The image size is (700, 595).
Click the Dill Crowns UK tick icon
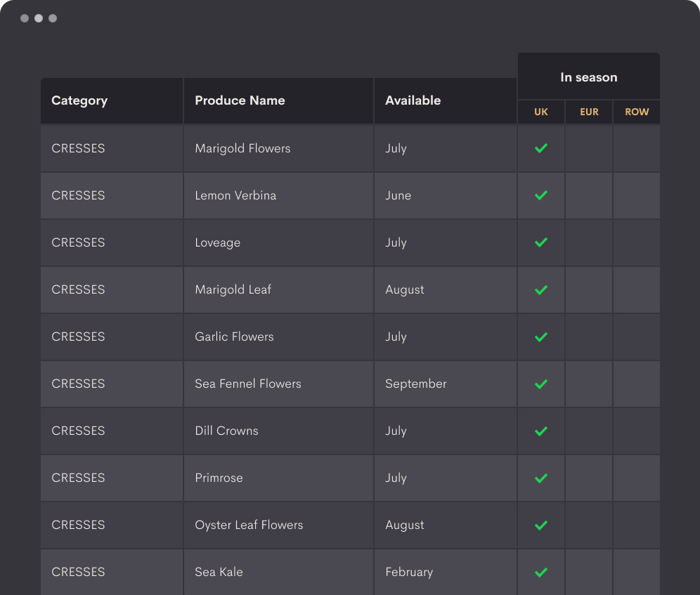[541, 431]
